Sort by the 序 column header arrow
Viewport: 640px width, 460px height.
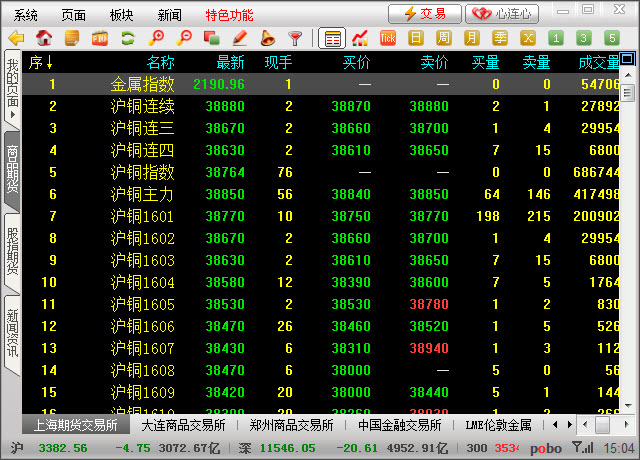tap(49, 63)
